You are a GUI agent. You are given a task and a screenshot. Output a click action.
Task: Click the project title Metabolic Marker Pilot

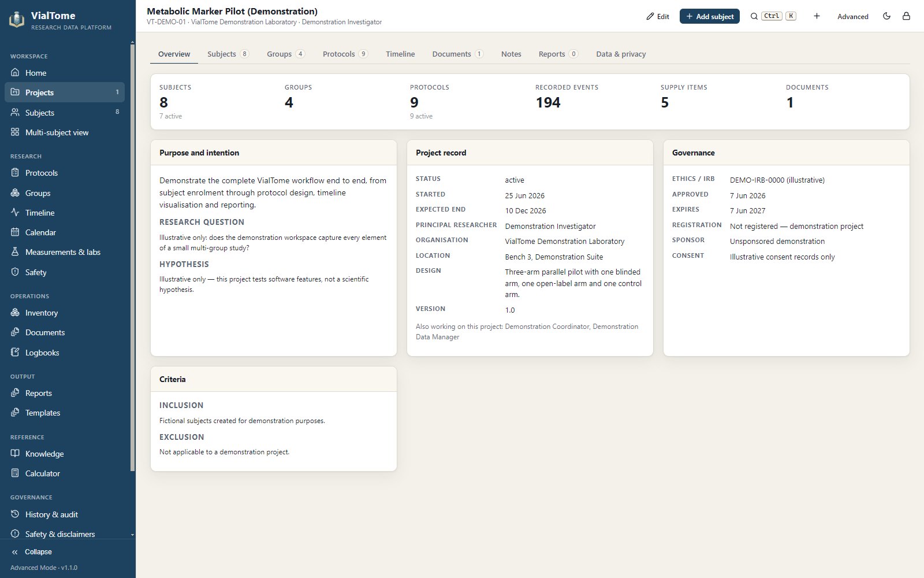point(232,11)
